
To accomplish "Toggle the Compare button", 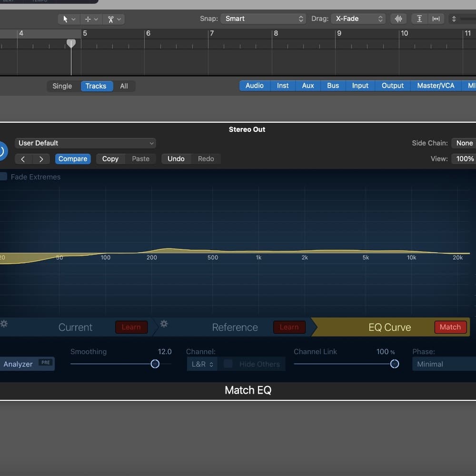I will (73, 159).
